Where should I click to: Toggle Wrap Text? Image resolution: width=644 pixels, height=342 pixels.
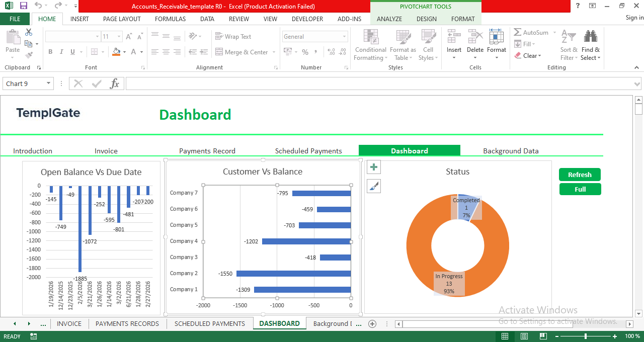(x=233, y=36)
